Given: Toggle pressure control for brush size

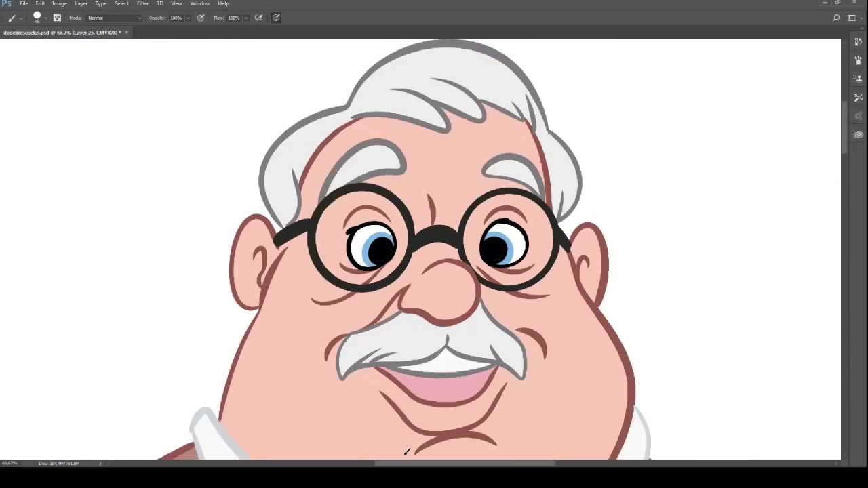Looking at the screenshot, I should (276, 18).
